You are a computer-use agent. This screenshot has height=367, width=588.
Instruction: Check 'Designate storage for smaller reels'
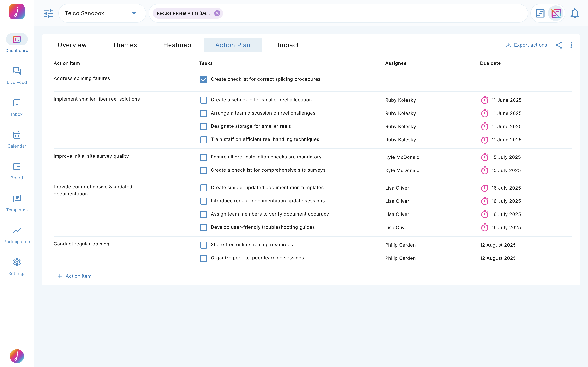[x=204, y=126]
